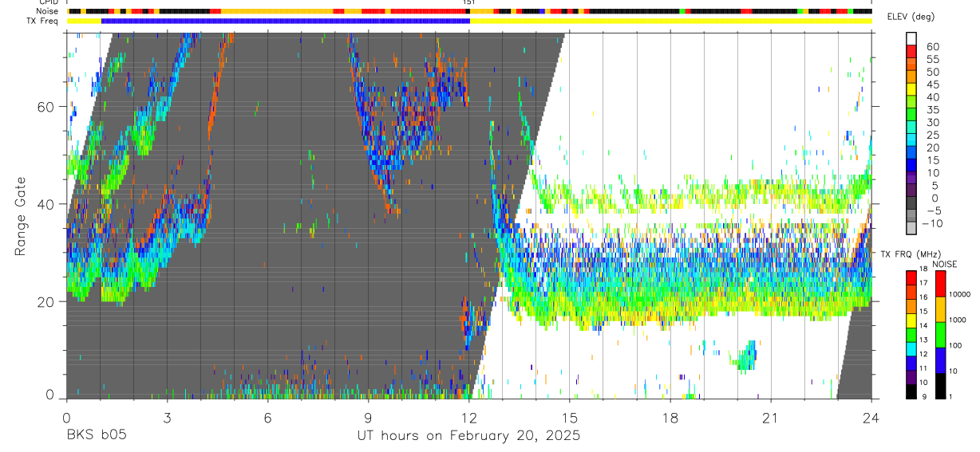
Task: Click the red 17–18 segment of TX FRQ bar
Action: (911, 277)
